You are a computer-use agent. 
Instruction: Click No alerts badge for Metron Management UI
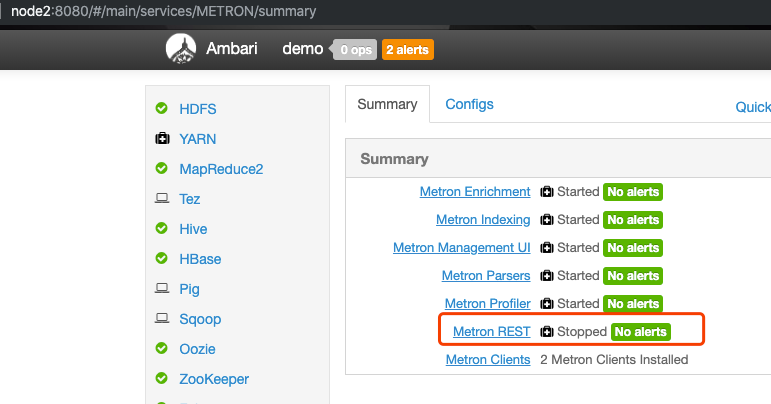(633, 248)
